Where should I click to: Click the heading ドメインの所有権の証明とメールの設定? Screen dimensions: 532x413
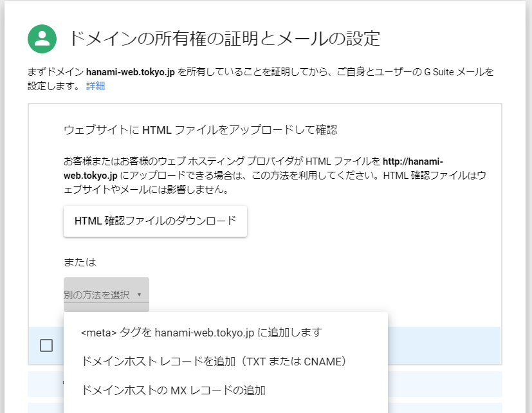tap(225, 39)
